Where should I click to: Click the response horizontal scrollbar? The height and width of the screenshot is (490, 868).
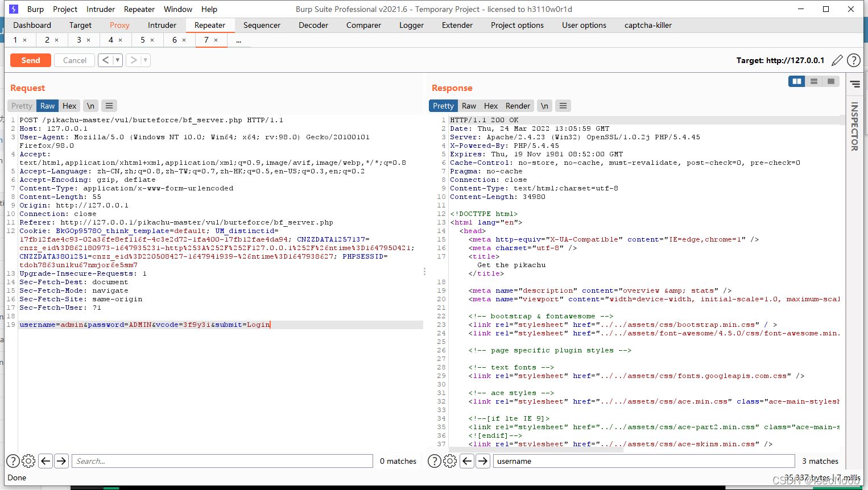[536, 450]
